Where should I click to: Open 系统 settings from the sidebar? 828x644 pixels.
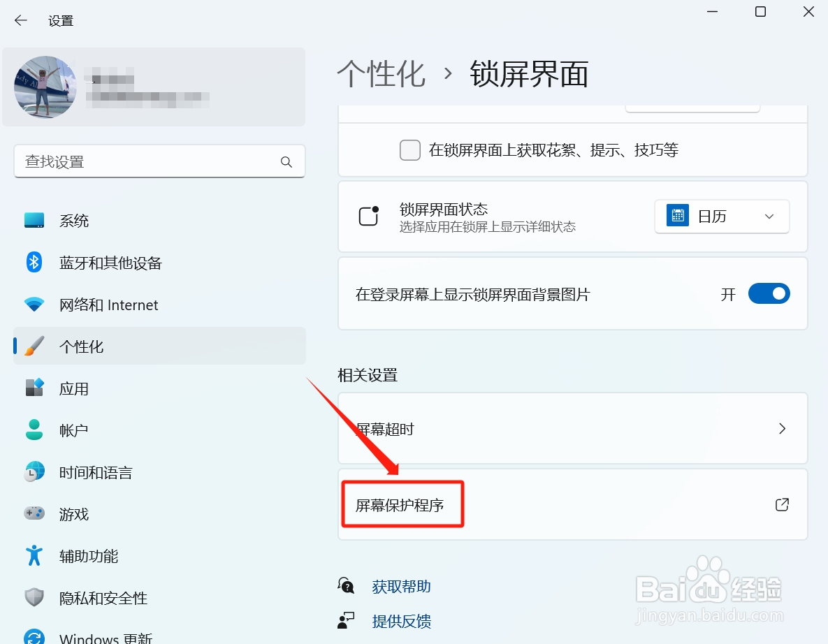[x=73, y=221]
